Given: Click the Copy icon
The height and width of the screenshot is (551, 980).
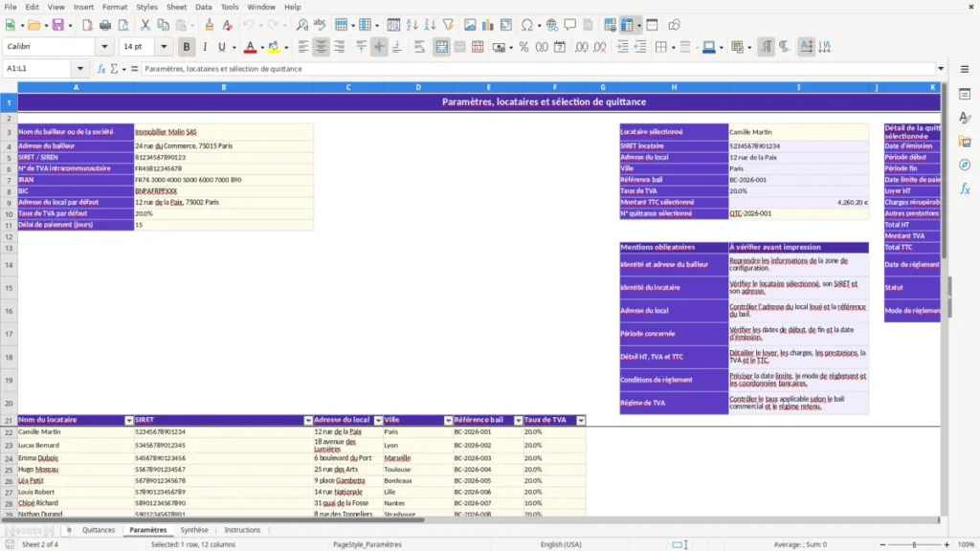Looking at the screenshot, I should pos(163,25).
